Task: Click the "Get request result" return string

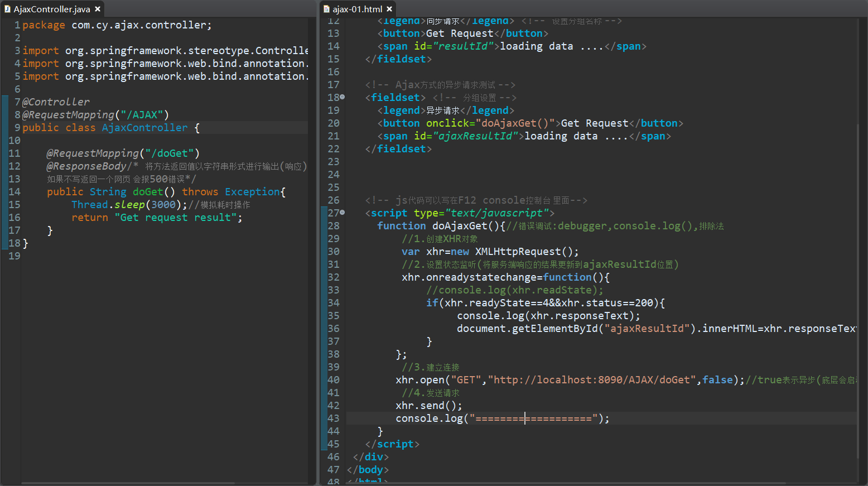Action: pos(176,218)
